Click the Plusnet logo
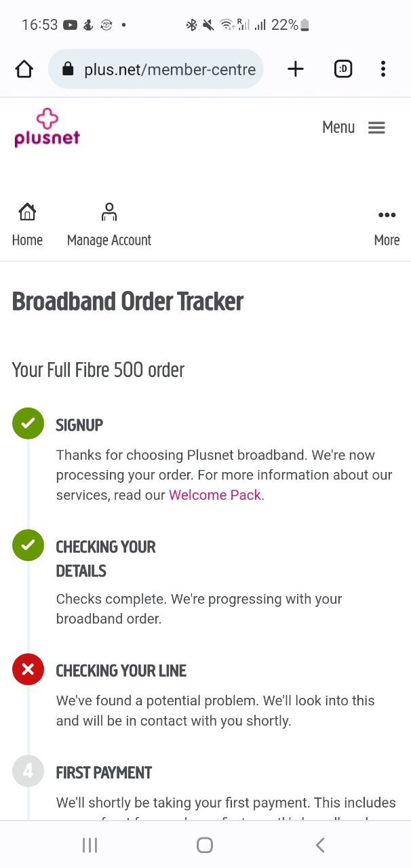Image resolution: width=411 pixels, height=868 pixels. [x=47, y=128]
